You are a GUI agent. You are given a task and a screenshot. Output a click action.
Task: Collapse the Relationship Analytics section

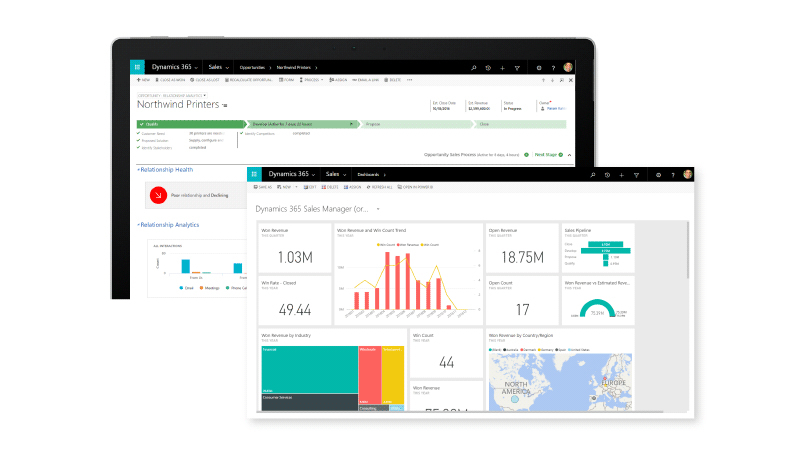[138, 225]
